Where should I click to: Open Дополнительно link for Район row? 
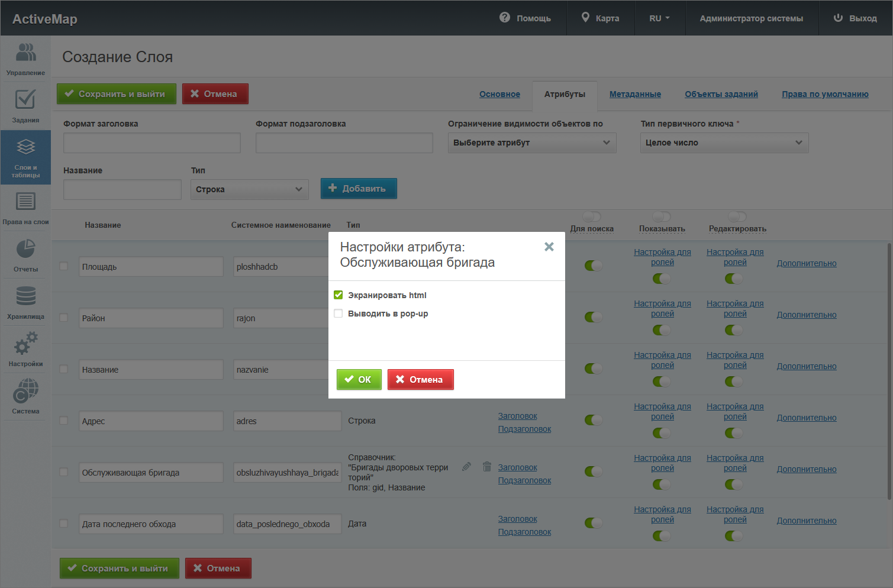pyautogui.click(x=806, y=315)
